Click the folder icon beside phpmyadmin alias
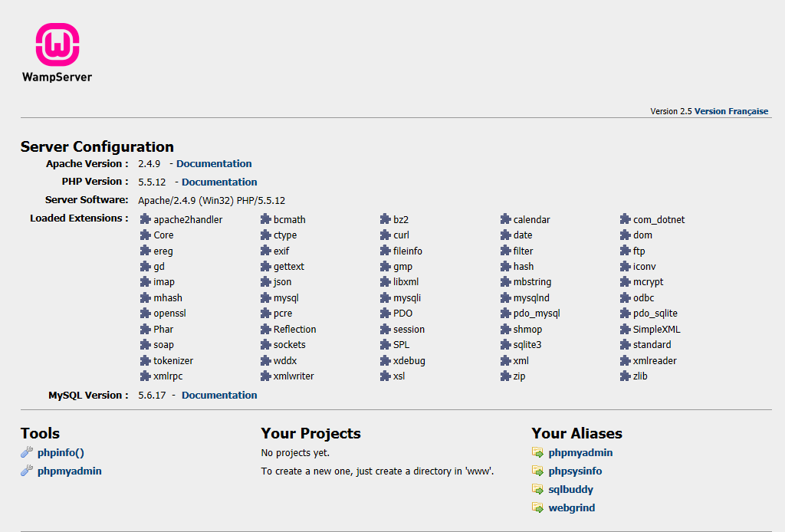 (x=537, y=452)
